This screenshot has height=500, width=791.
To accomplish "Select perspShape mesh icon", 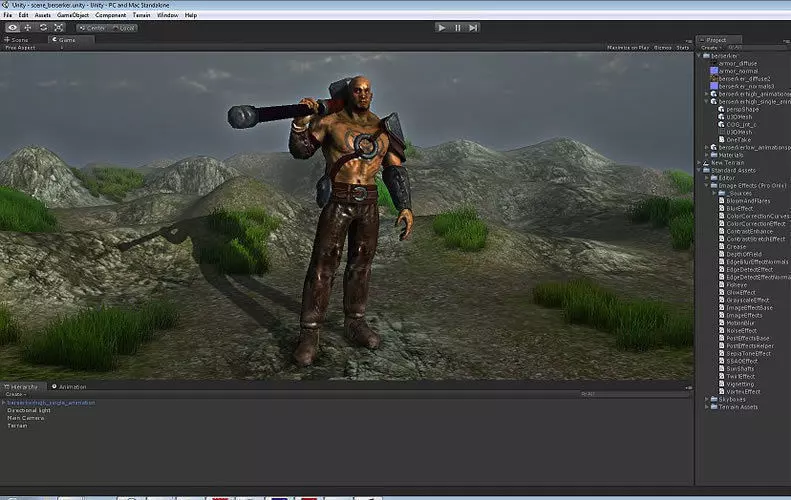I will click(x=721, y=109).
